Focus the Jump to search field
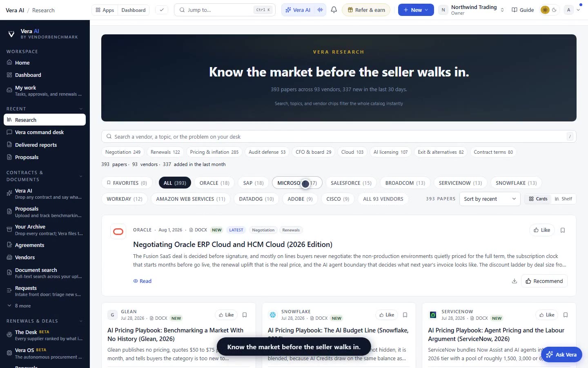The height and width of the screenshot is (368, 588). [x=225, y=10]
